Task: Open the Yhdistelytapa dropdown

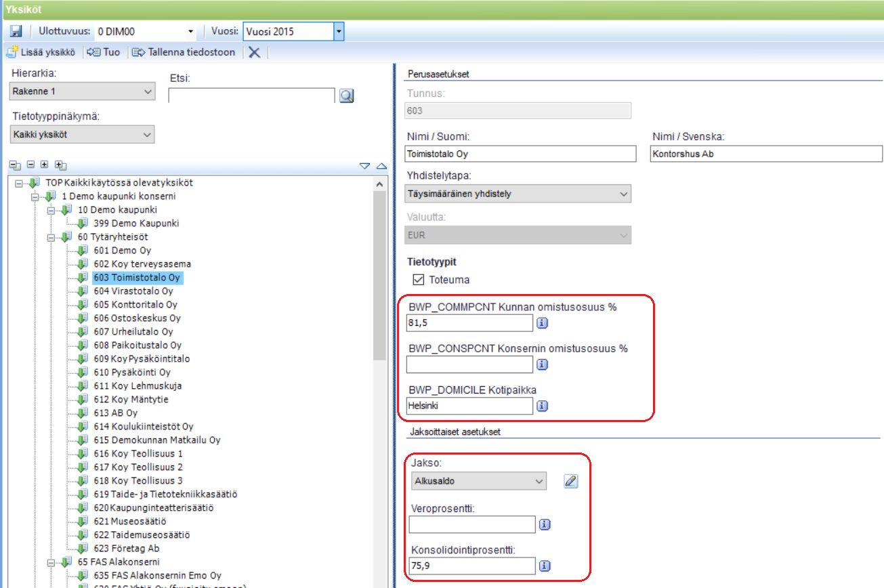Action: pos(518,194)
